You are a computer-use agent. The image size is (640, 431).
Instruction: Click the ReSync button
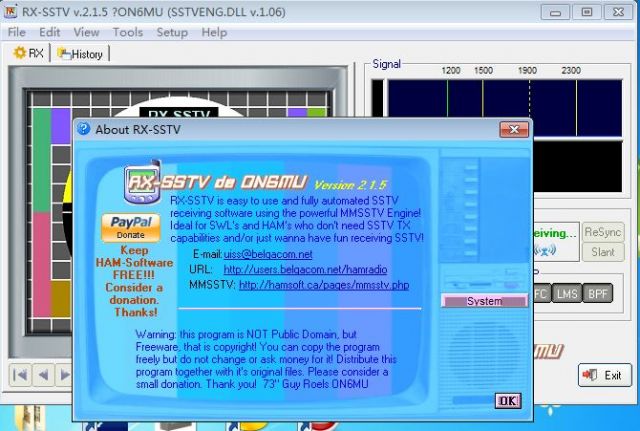pyautogui.click(x=602, y=232)
